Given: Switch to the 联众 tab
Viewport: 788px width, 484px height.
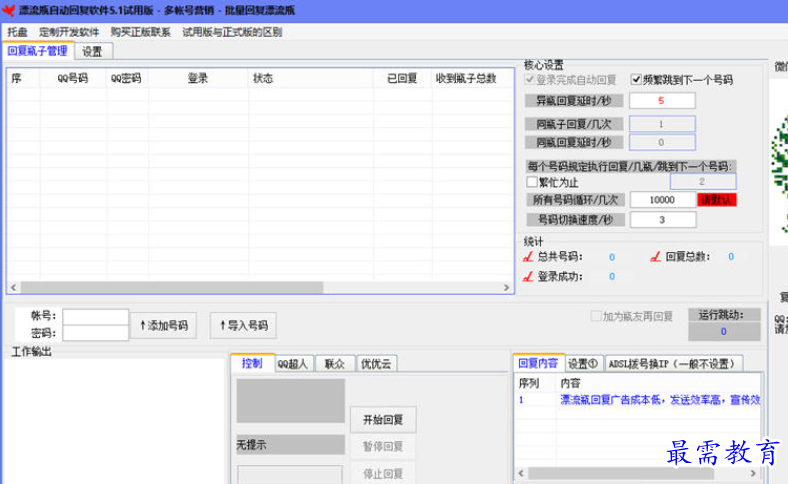Looking at the screenshot, I should [x=335, y=364].
